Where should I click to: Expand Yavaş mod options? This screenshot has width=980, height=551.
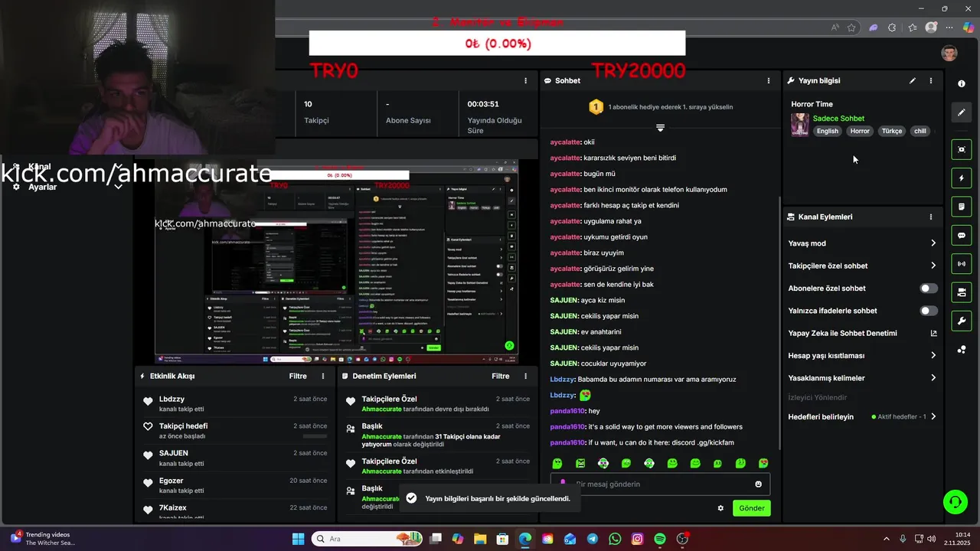[x=933, y=243]
